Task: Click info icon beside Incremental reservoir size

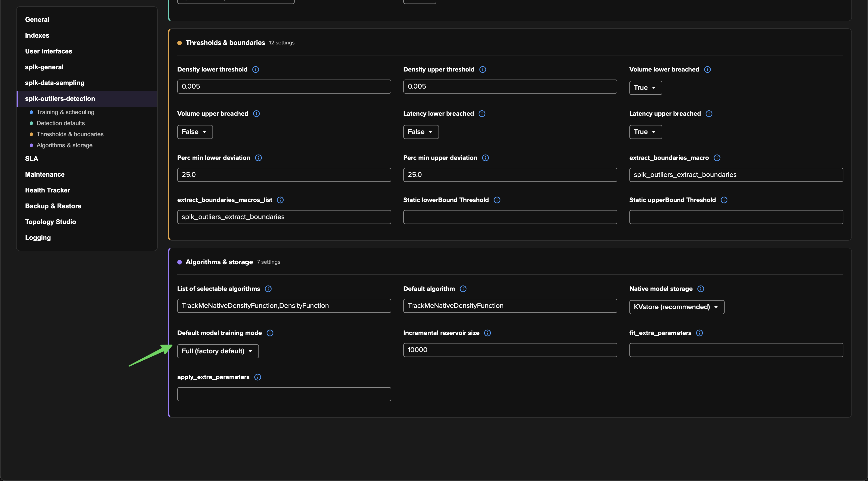Action: click(487, 333)
